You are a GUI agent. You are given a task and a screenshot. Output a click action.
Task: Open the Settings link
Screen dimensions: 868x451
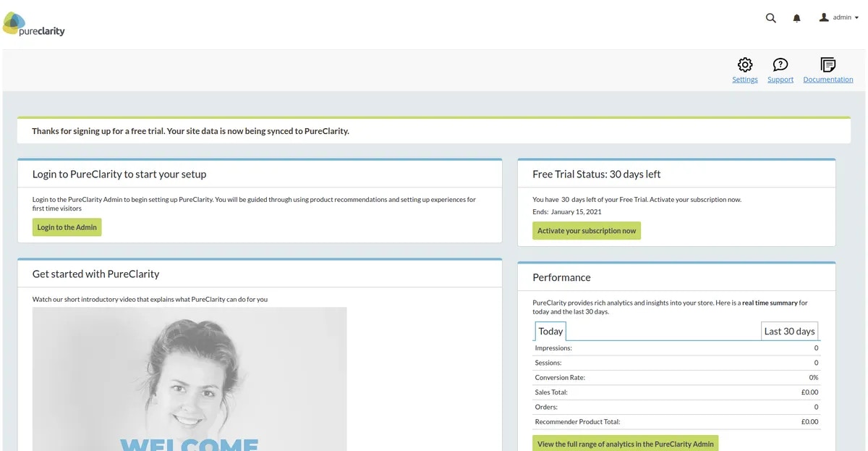point(745,80)
